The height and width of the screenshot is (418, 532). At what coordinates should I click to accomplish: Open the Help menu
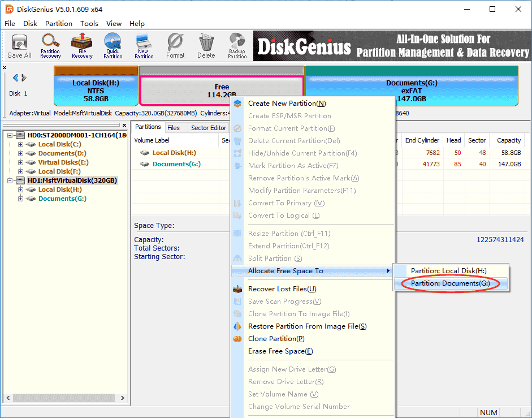click(x=137, y=23)
